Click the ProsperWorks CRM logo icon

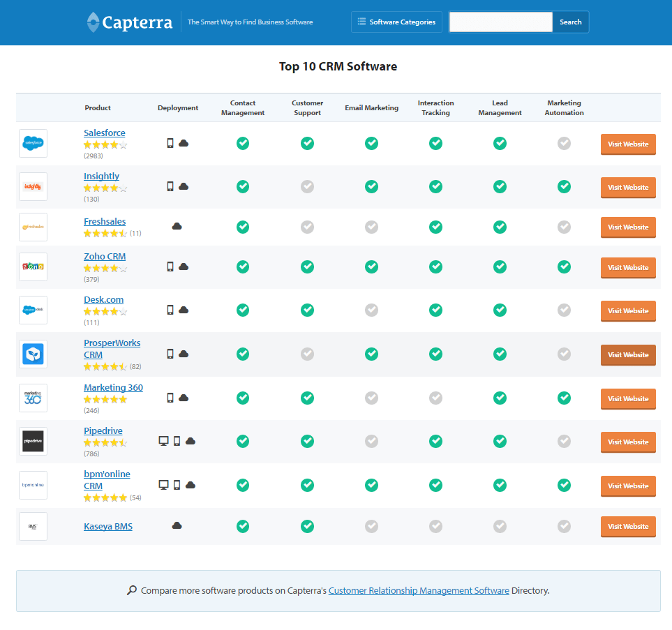pyautogui.click(x=33, y=354)
